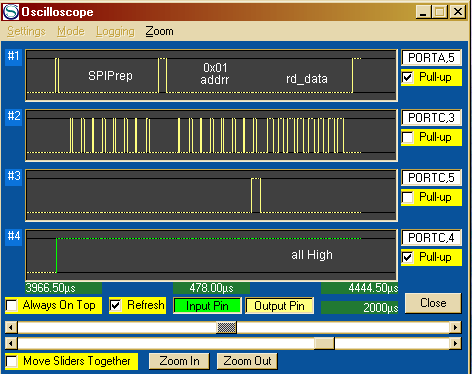Viewport: 472px width, 374px height.
Task: Click right arrow of lower slider
Action: 455,343
